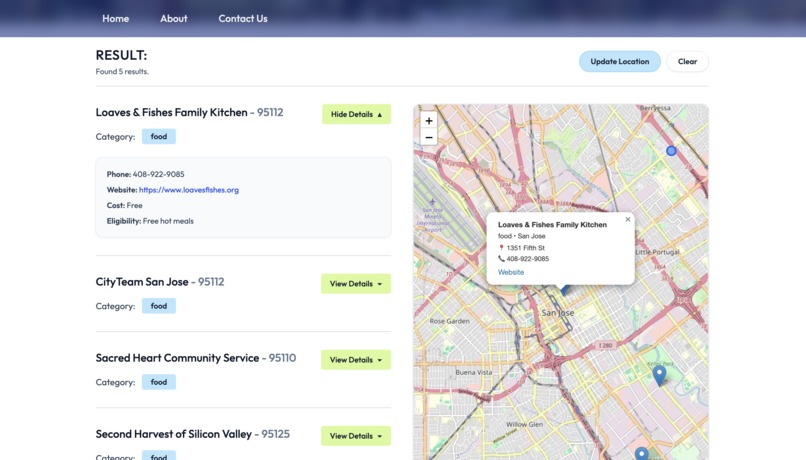Open Website link in map popup

tap(511, 272)
